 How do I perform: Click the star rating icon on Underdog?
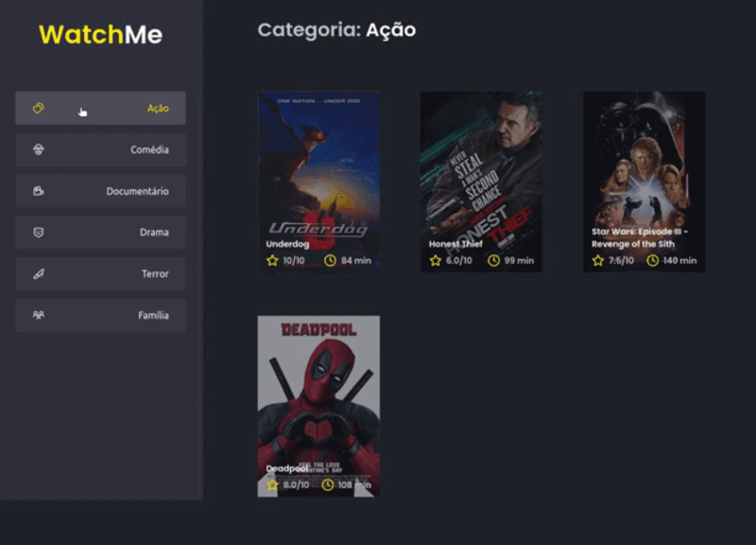tap(272, 261)
